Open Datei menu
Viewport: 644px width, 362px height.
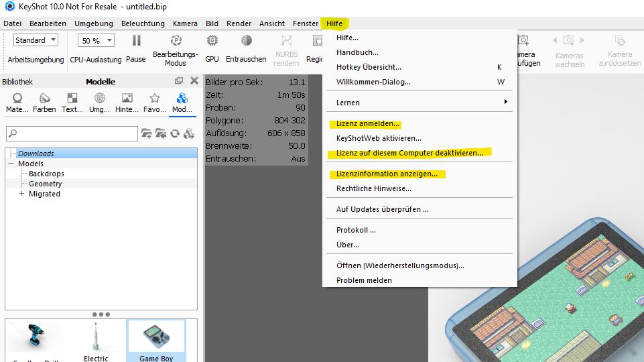12,23
